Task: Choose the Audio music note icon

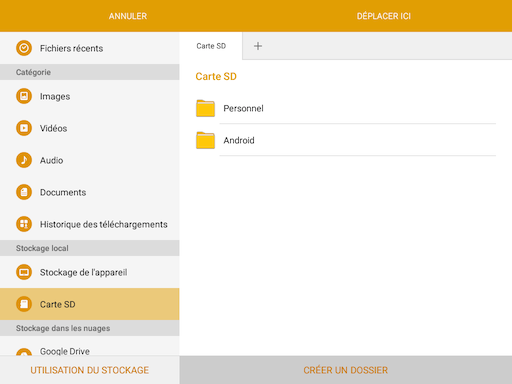Action: (x=24, y=160)
